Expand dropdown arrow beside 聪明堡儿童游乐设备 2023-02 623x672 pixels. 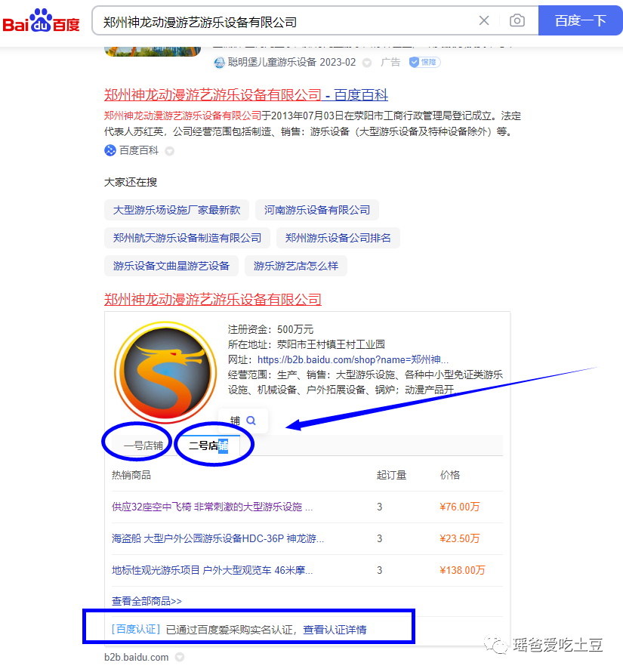click(x=367, y=63)
